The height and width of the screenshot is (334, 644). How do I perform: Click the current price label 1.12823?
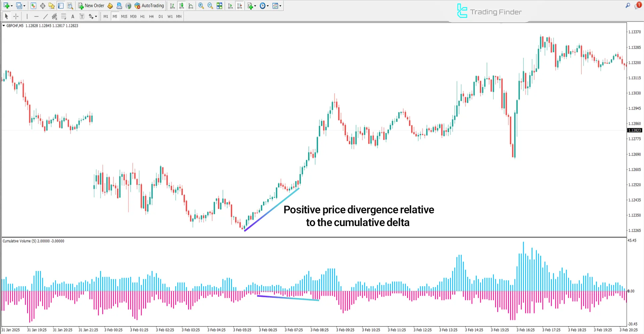(x=634, y=130)
